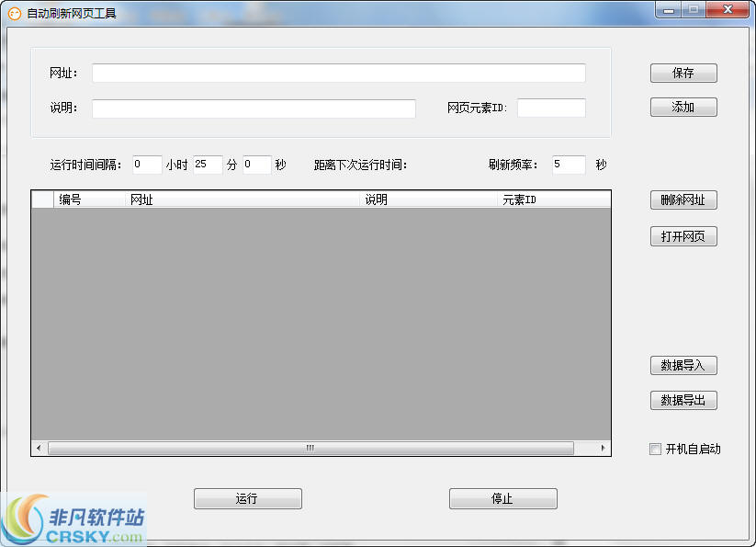Select the hours interval input box

tap(146, 165)
